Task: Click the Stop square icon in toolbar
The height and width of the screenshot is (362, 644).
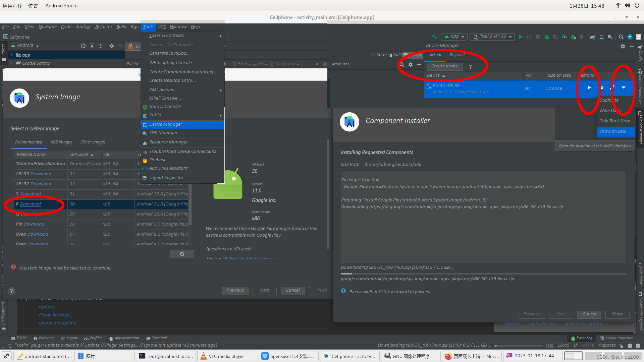Action: tap(582, 37)
